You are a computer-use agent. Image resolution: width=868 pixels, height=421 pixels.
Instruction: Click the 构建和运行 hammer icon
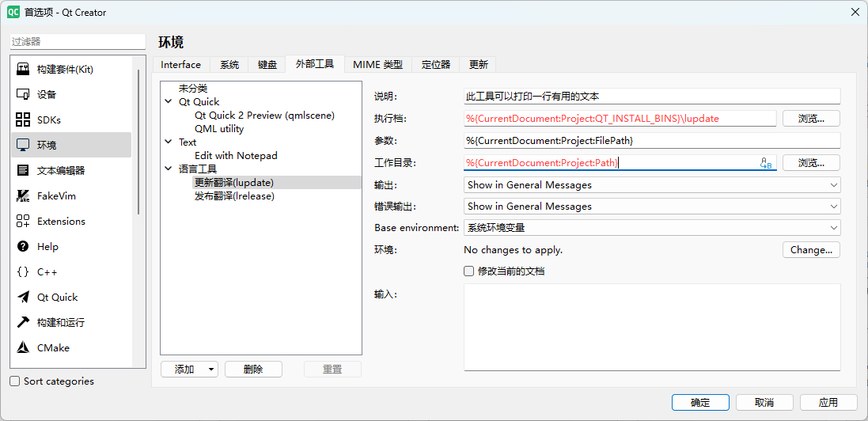23,322
